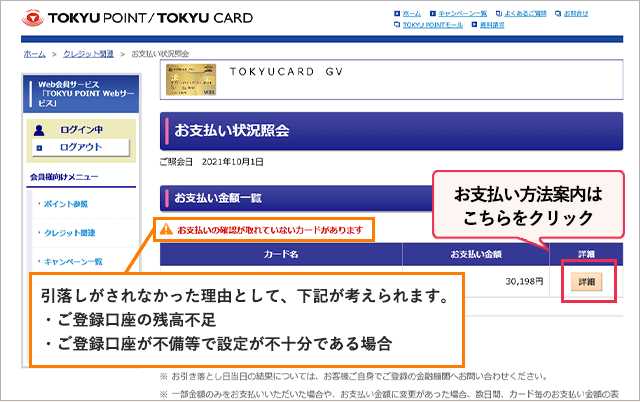
Task: Click the orange warning triangle icon
Action: tap(166, 229)
